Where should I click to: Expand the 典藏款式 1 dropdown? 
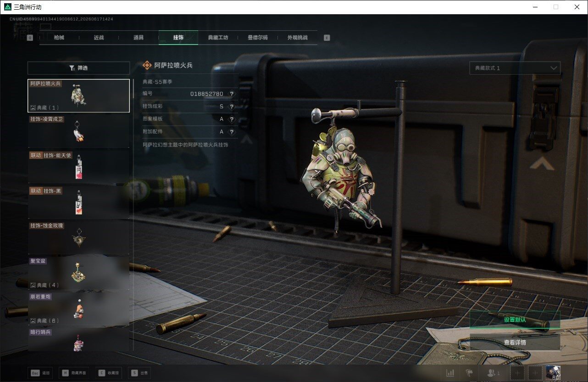coord(515,68)
